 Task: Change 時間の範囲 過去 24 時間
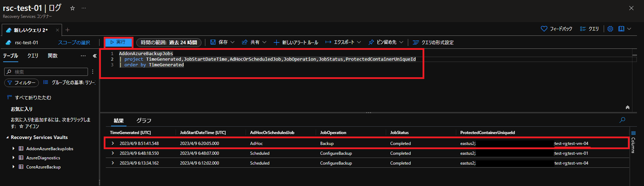click(x=169, y=42)
